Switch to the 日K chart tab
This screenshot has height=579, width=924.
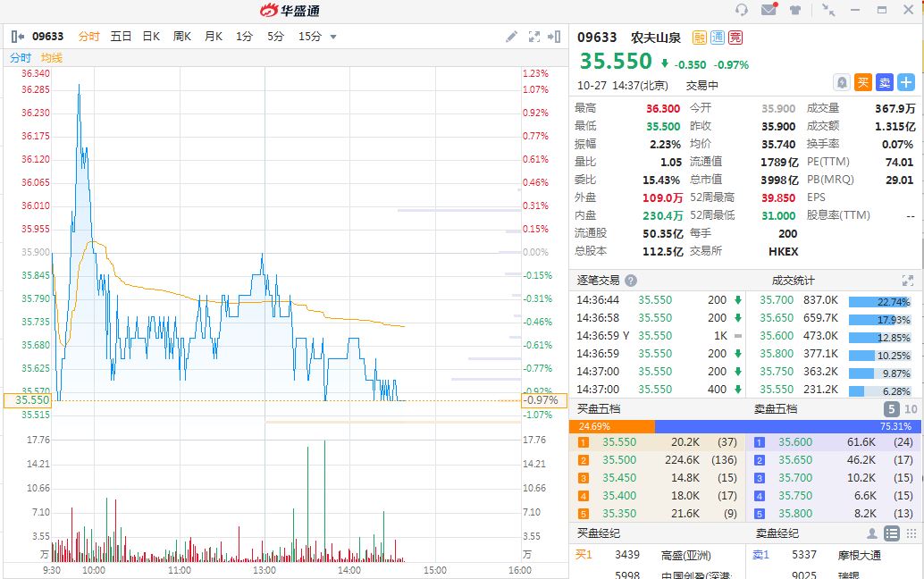151,37
